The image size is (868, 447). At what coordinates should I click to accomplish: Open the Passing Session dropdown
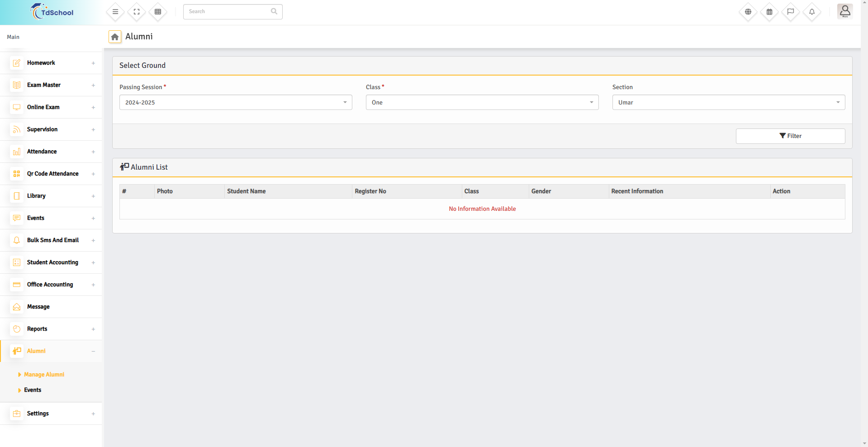pos(235,102)
